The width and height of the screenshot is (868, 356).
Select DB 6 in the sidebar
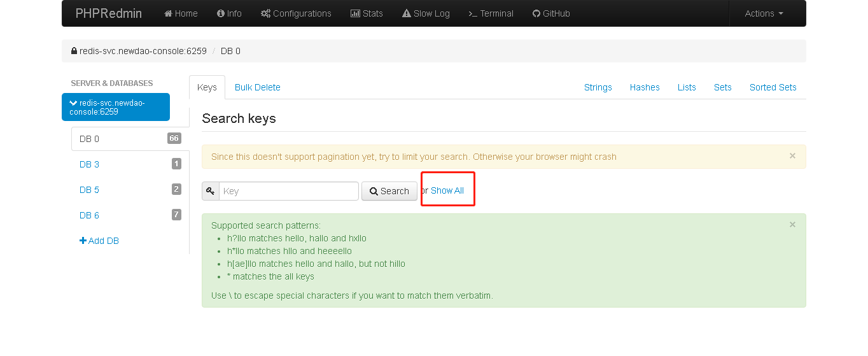[90, 215]
